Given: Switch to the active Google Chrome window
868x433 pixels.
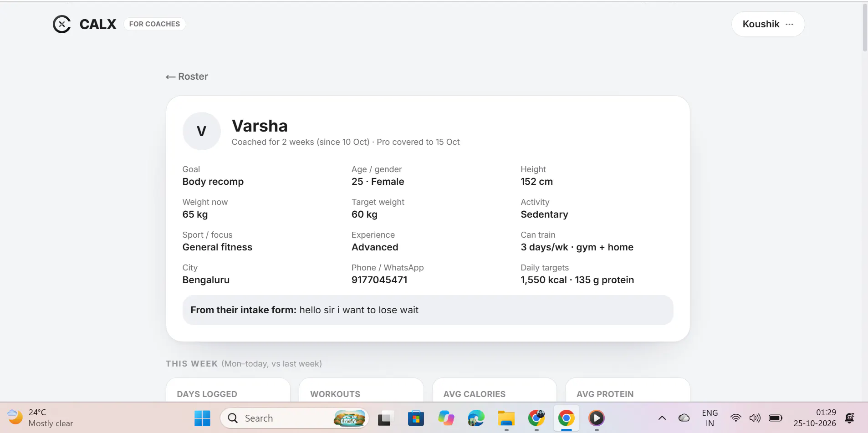Looking at the screenshot, I should (567, 418).
